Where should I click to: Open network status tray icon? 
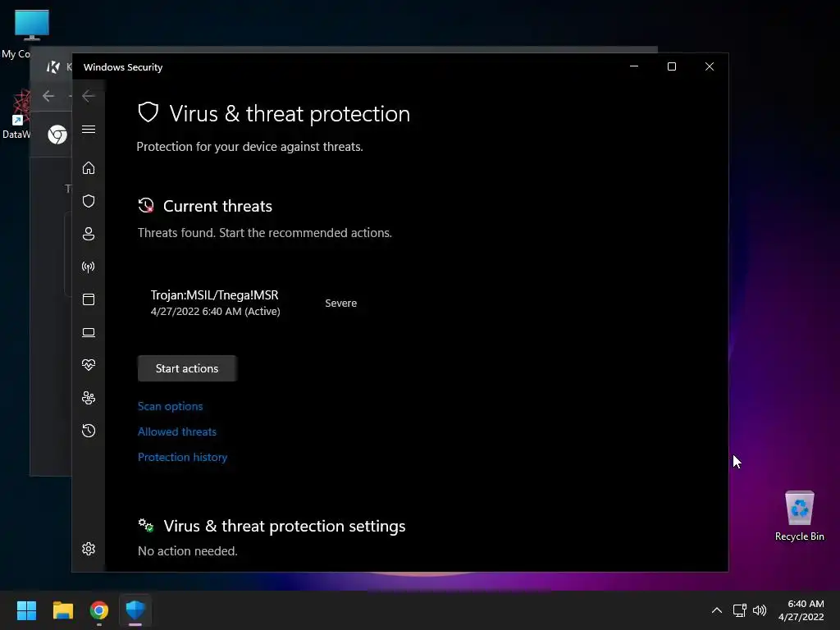[740, 610]
